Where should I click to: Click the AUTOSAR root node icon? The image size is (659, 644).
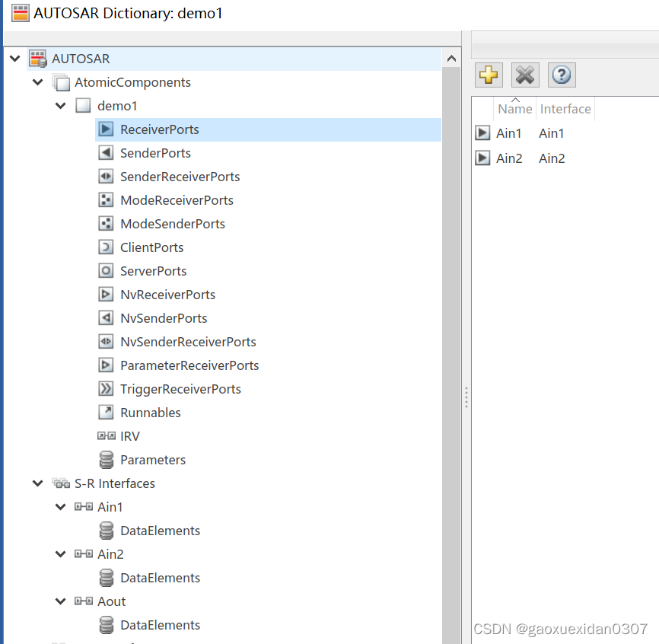point(38,59)
